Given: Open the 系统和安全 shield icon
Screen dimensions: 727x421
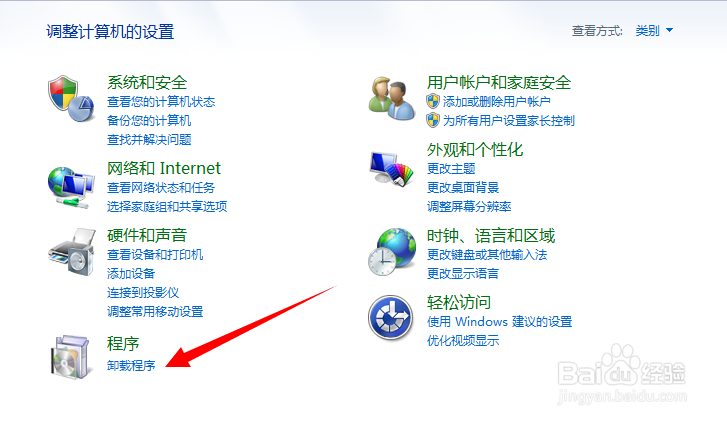Looking at the screenshot, I should pos(71,99).
